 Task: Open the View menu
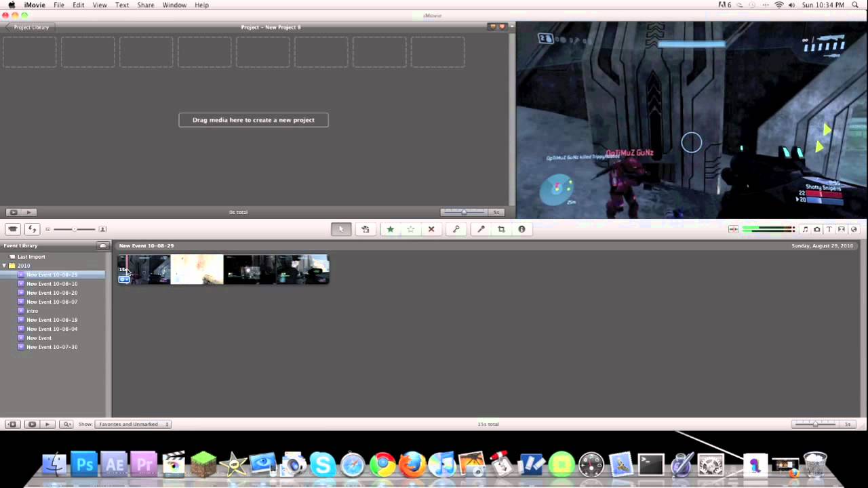point(100,5)
